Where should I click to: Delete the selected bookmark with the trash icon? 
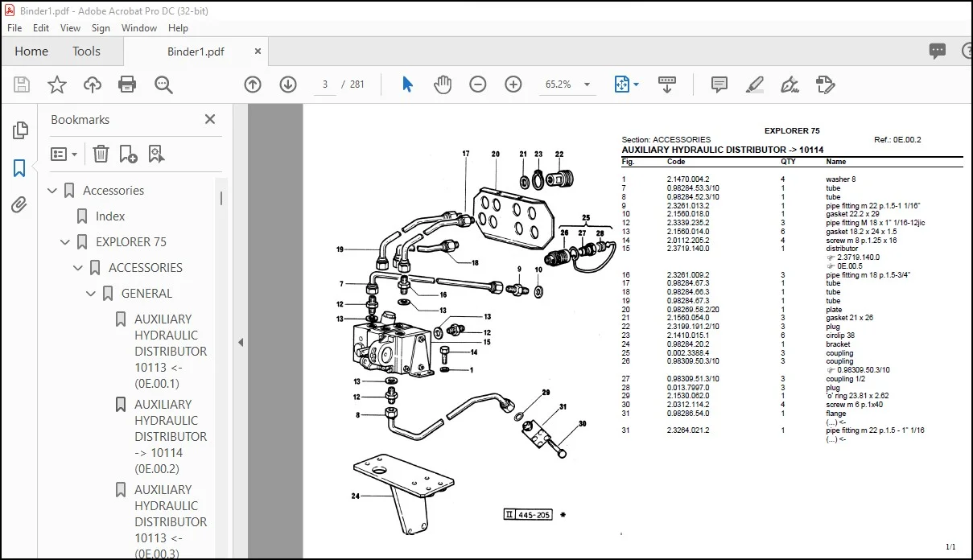coord(101,154)
